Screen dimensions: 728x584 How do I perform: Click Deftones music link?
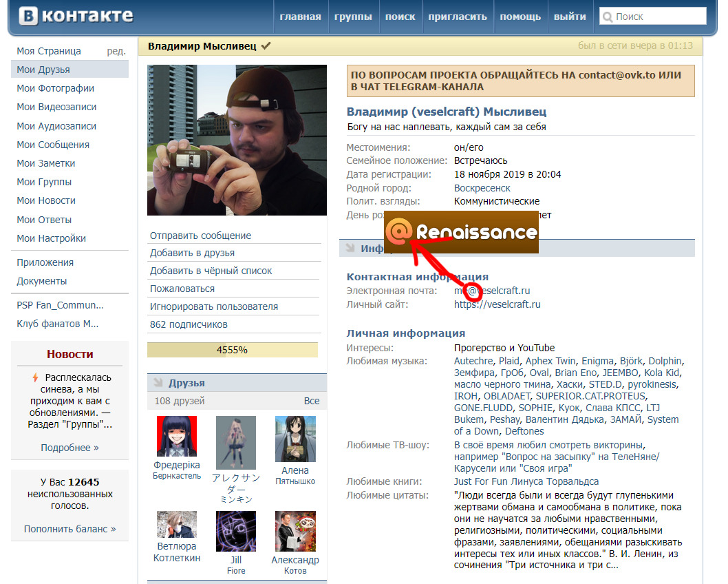tap(524, 431)
